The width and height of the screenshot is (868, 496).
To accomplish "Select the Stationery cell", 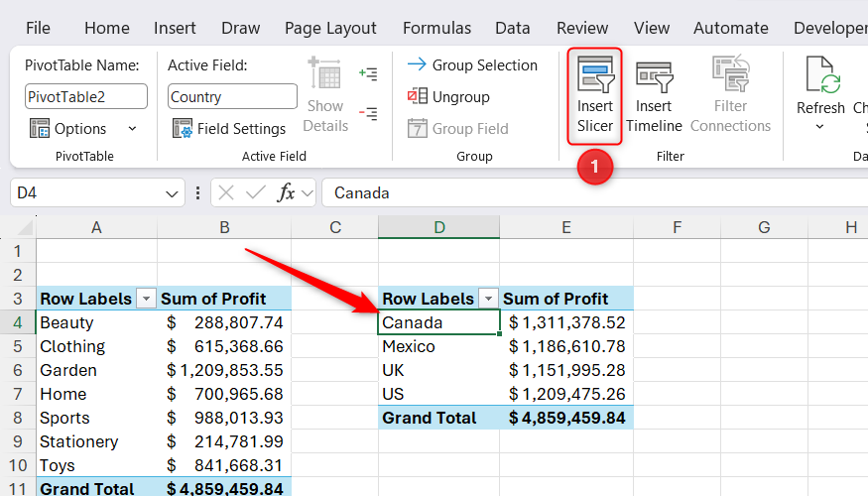I will (x=96, y=441).
